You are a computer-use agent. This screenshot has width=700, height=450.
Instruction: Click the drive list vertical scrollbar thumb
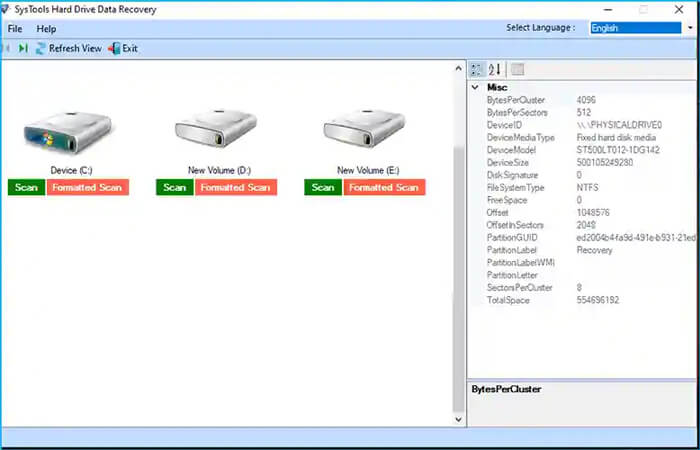[x=458, y=279]
